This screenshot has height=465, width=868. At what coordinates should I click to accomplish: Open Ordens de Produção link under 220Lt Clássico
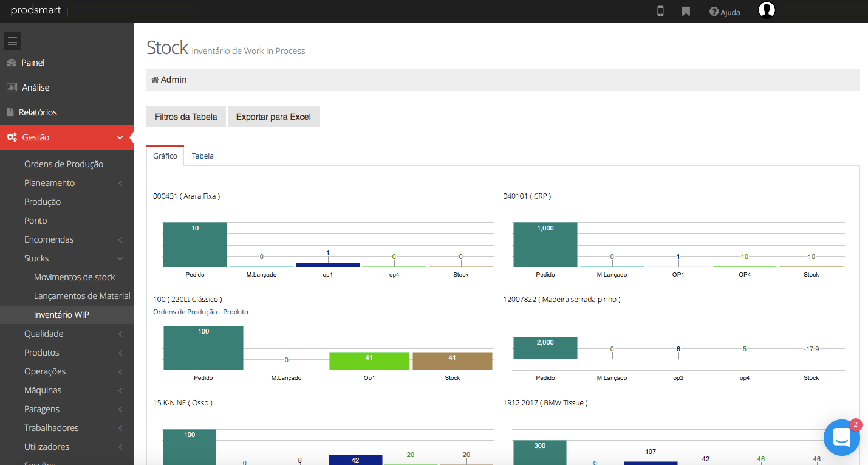point(185,312)
